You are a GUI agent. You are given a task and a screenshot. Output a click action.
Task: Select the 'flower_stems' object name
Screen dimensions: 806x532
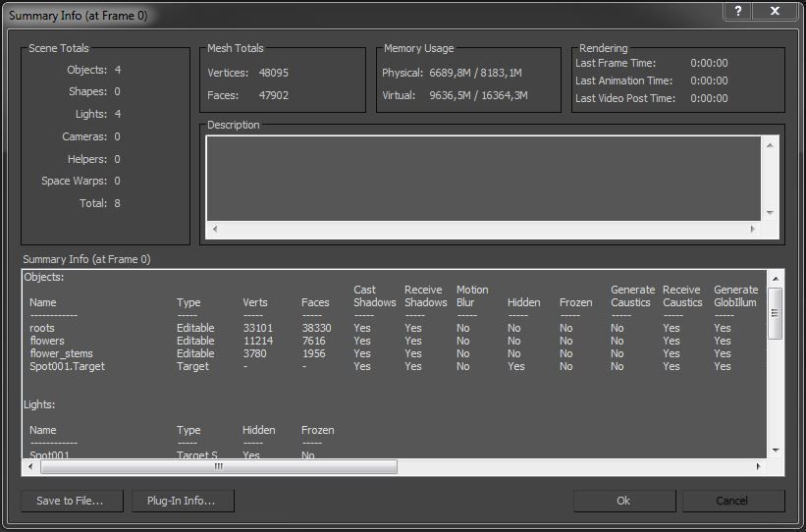[61, 353]
